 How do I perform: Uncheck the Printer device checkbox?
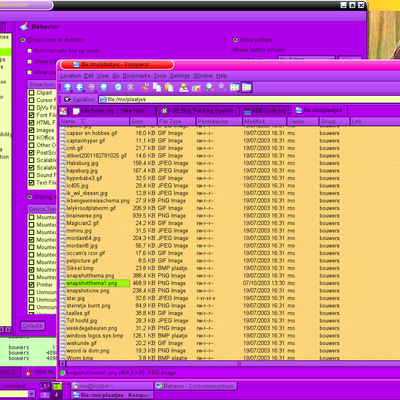[32, 285]
